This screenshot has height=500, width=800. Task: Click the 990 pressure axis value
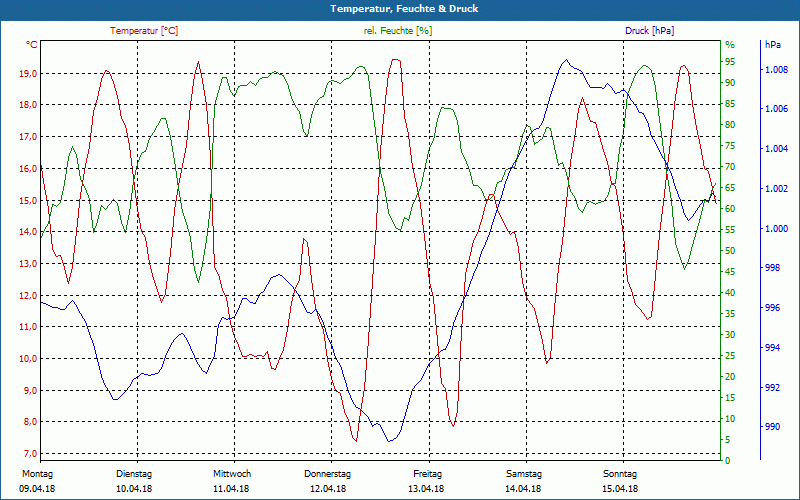point(773,427)
